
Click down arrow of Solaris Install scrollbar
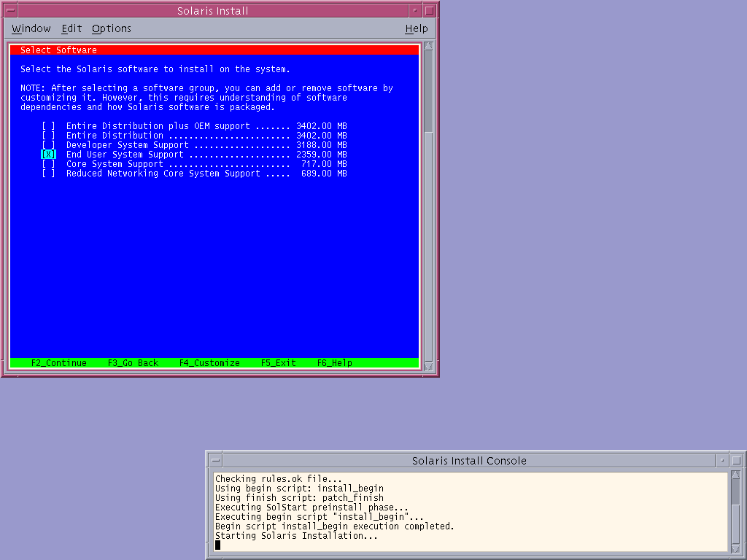(428, 367)
